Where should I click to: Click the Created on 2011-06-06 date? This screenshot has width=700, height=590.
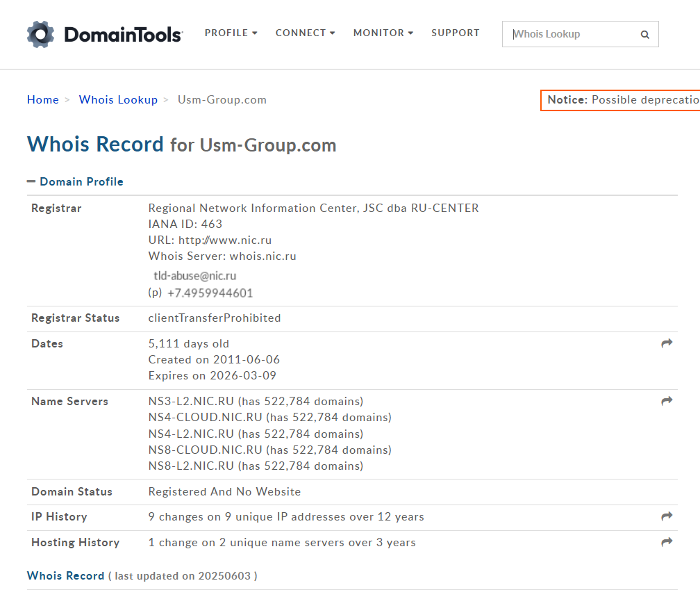(215, 359)
